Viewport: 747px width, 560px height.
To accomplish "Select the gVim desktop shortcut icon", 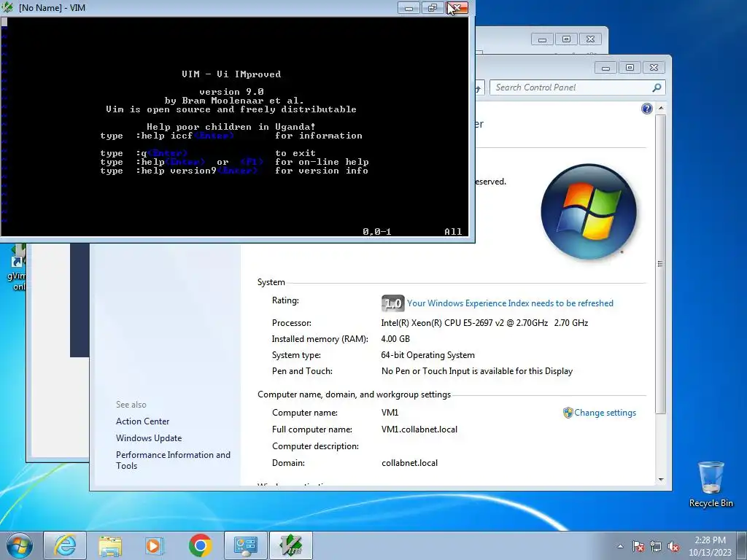I will pyautogui.click(x=18, y=268).
